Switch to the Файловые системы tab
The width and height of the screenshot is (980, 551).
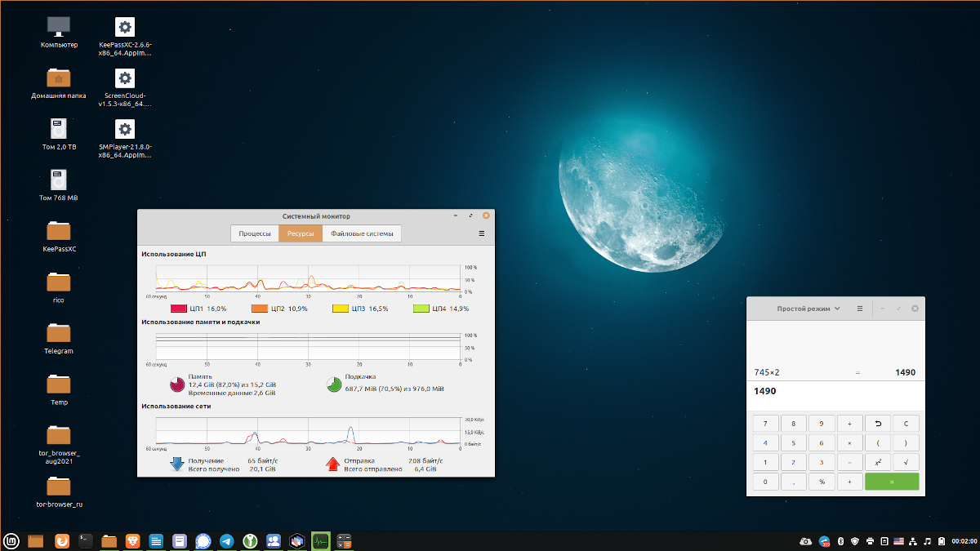tap(362, 233)
